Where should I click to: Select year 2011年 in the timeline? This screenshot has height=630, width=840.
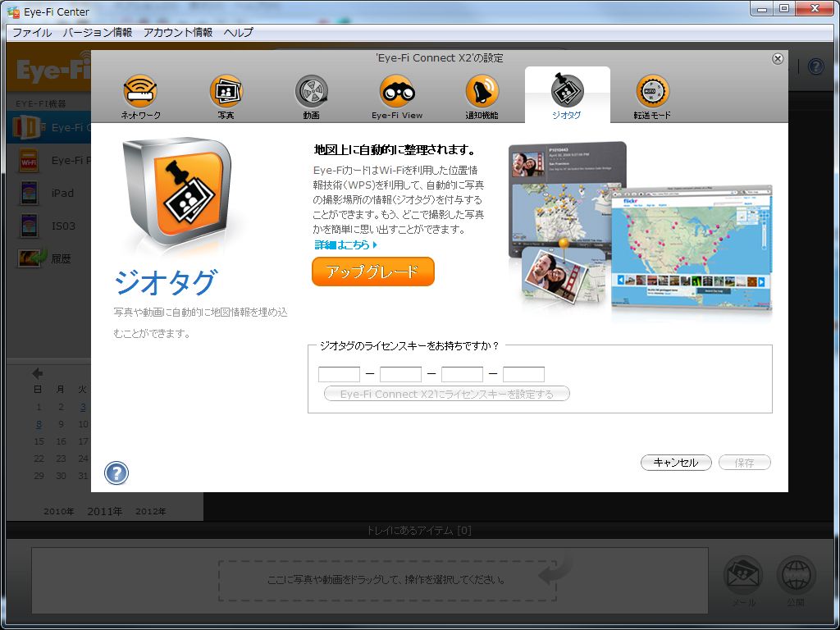point(105,512)
